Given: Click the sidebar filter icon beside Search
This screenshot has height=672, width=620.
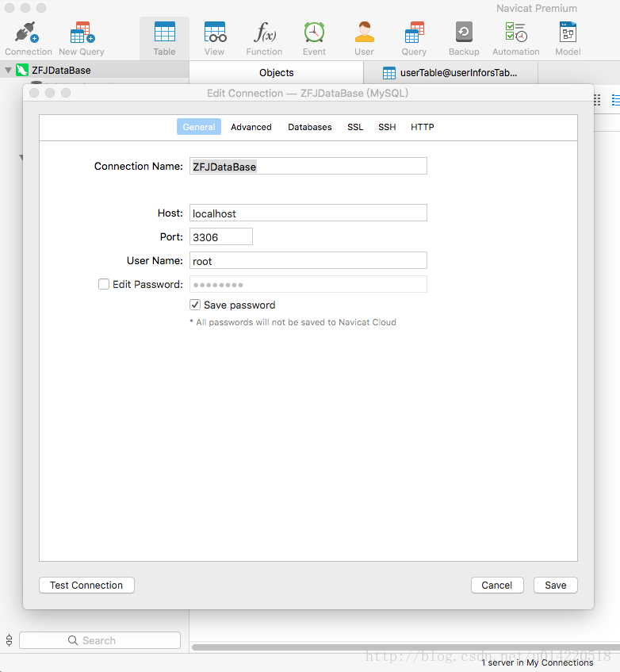Looking at the screenshot, I should coord(9,640).
